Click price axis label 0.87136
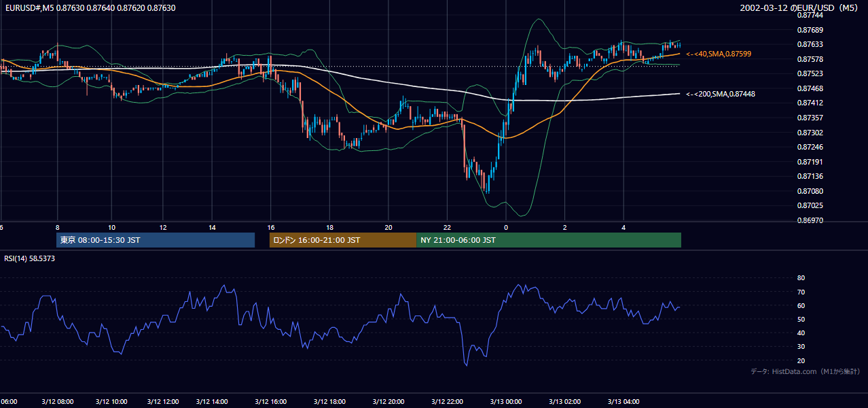The height and width of the screenshot is (408, 868). coord(810,177)
